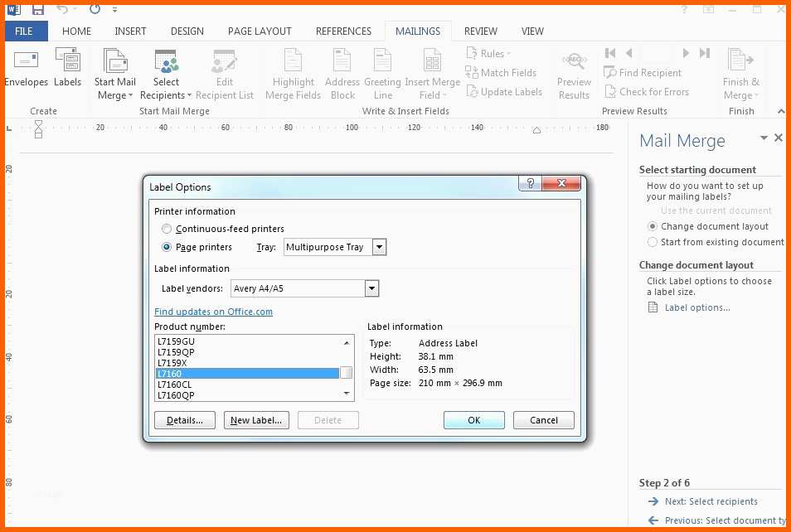Switch to the REFERENCES tab
Viewport: 791px width, 532px height.
point(343,31)
